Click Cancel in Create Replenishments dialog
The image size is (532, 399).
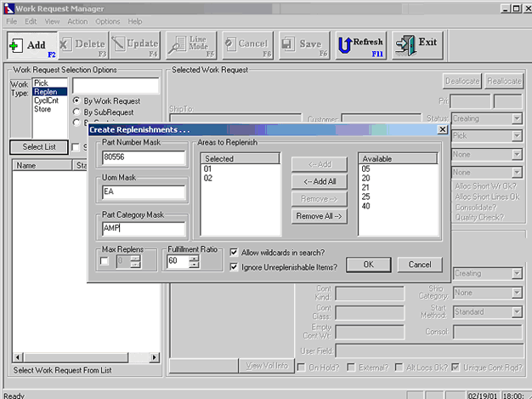pyautogui.click(x=420, y=265)
